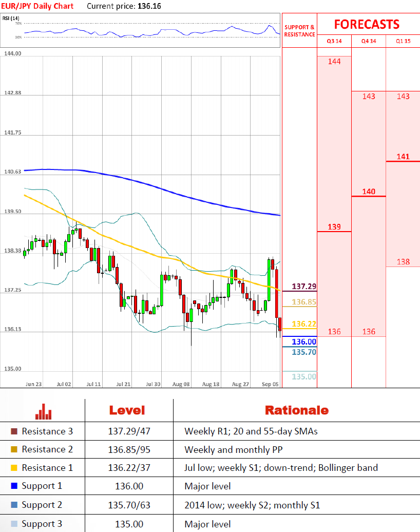Click the 136.85/95 level cell

tap(129, 449)
